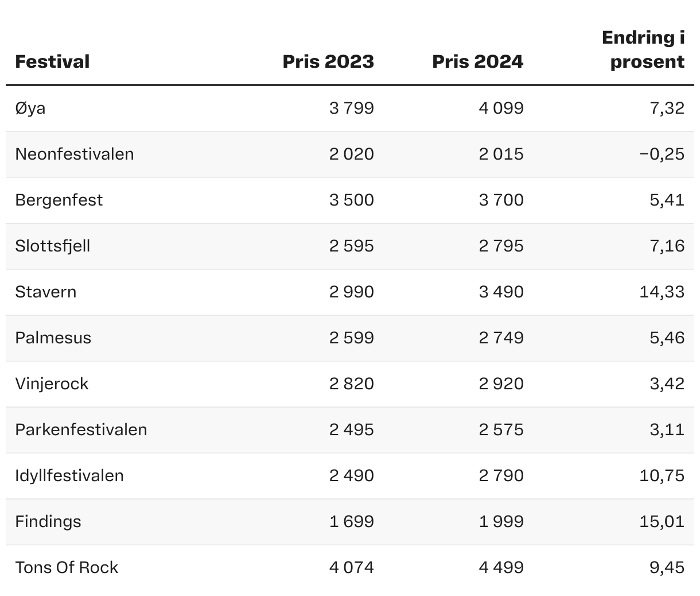Click the Parkenfestivalen row label

pyautogui.click(x=81, y=429)
